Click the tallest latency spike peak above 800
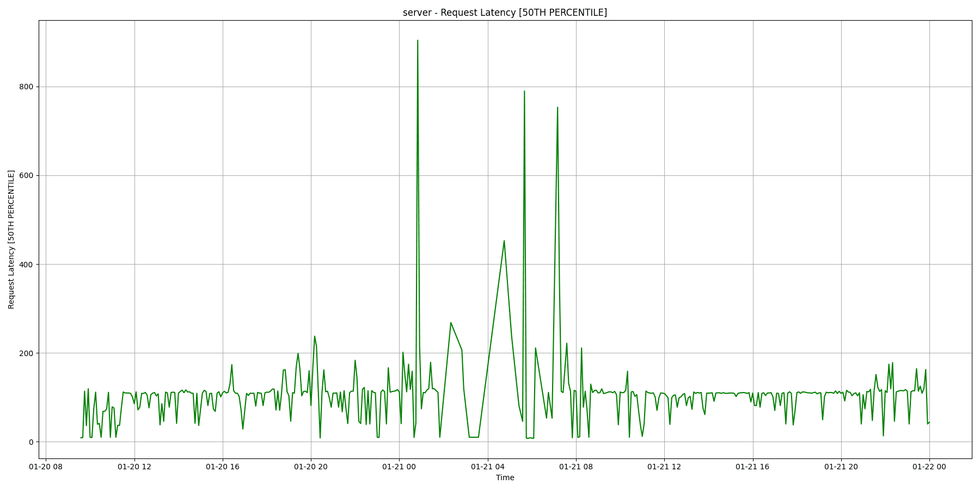The image size is (980, 490). (x=418, y=41)
